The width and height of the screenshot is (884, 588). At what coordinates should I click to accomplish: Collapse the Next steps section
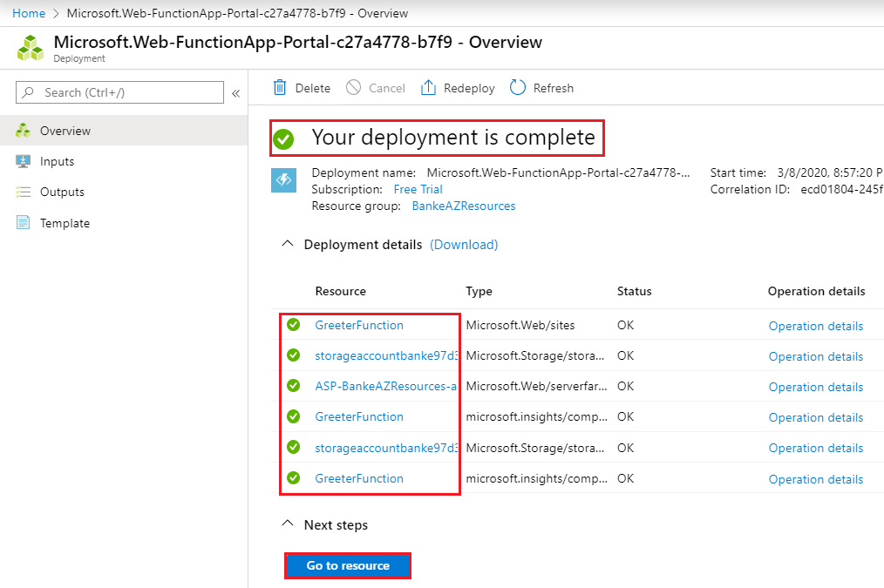(288, 524)
